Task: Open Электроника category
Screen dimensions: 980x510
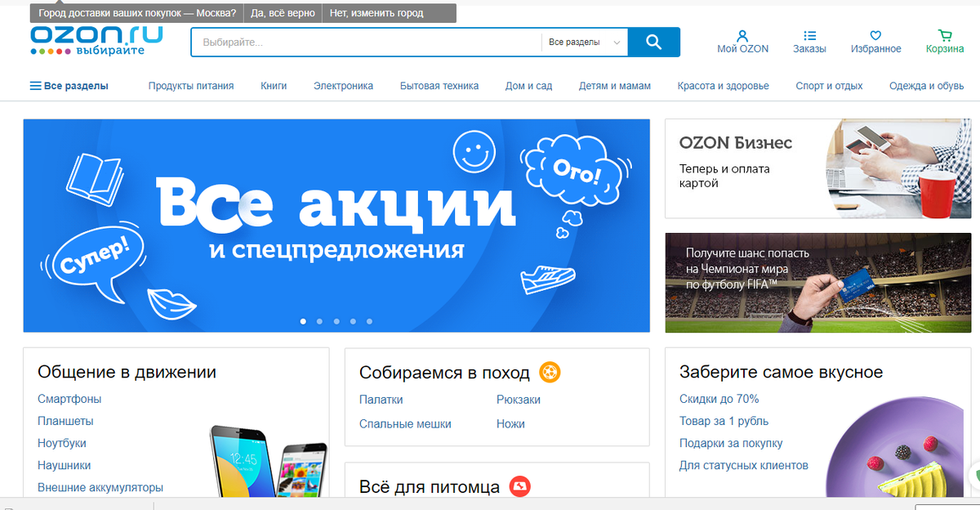Action: click(x=343, y=86)
